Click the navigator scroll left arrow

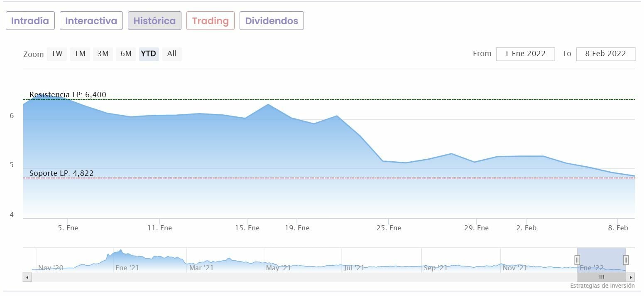[x=27, y=277]
